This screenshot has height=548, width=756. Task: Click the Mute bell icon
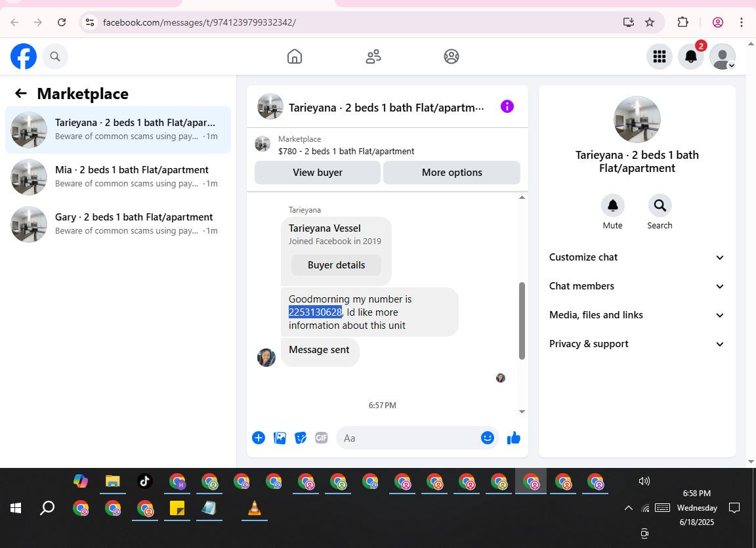pyautogui.click(x=612, y=206)
